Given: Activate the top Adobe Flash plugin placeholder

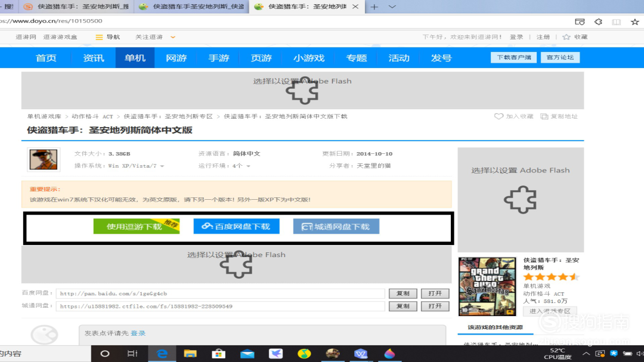Looking at the screenshot, I should pos(302,91).
